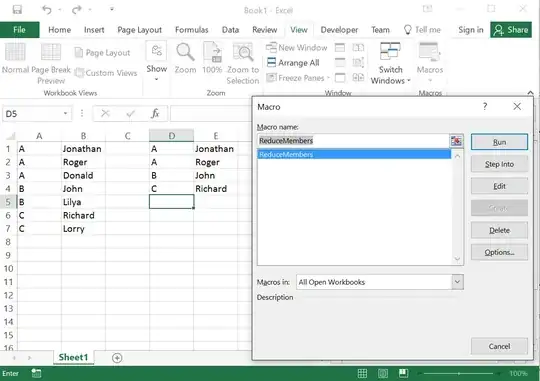Open the Macros ribbon dropdown
540x381 pixels.
430,63
